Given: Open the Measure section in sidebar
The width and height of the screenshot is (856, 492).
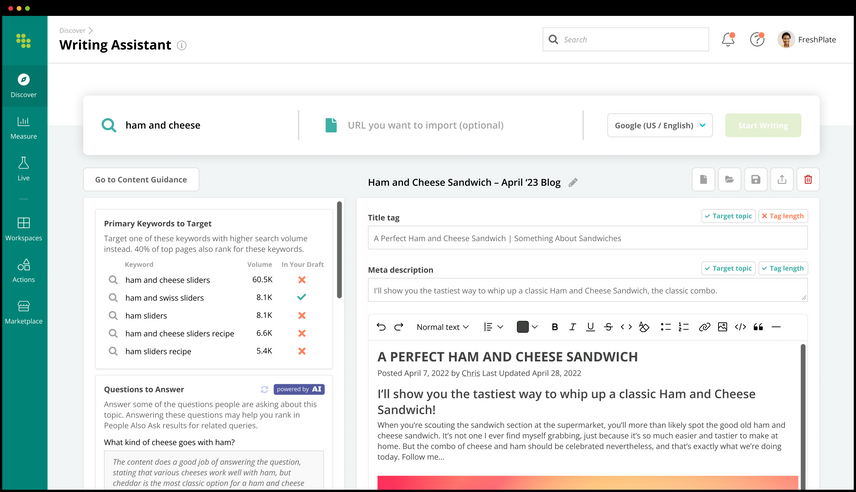Looking at the screenshot, I should [x=23, y=128].
